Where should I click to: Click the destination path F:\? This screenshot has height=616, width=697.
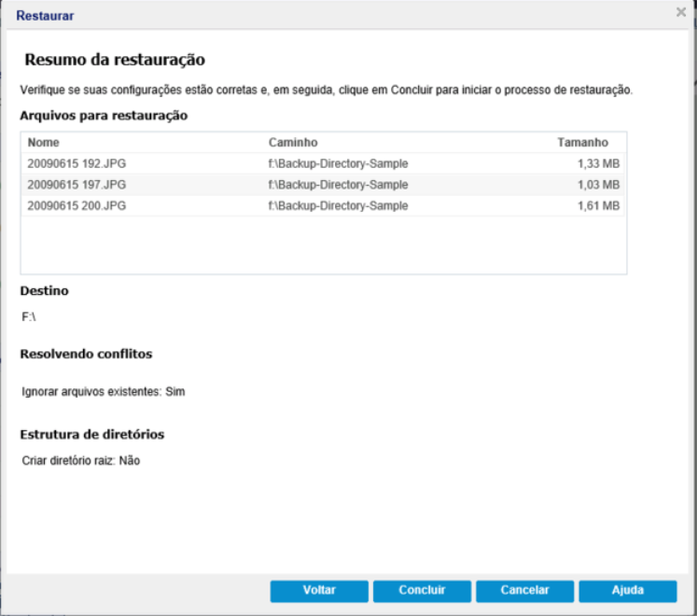pyautogui.click(x=29, y=317)
